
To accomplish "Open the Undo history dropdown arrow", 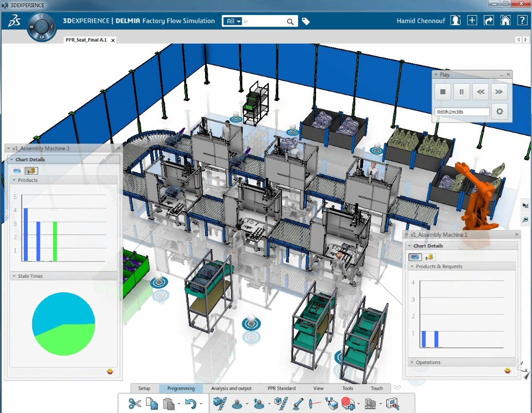I will point(201,404).
